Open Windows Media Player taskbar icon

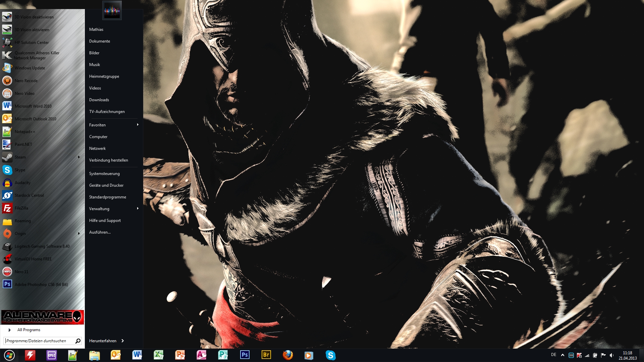coord(309,355)
